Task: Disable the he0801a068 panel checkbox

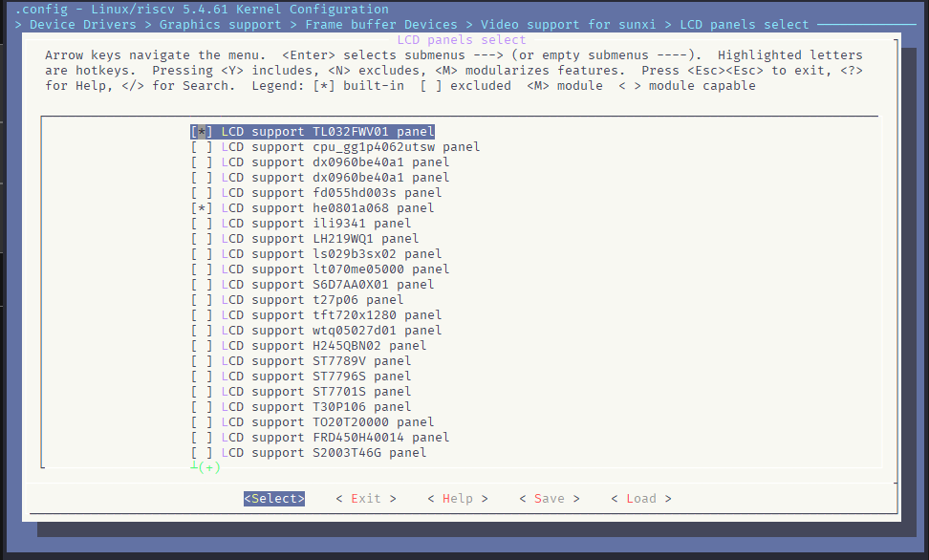Action: 202,208
